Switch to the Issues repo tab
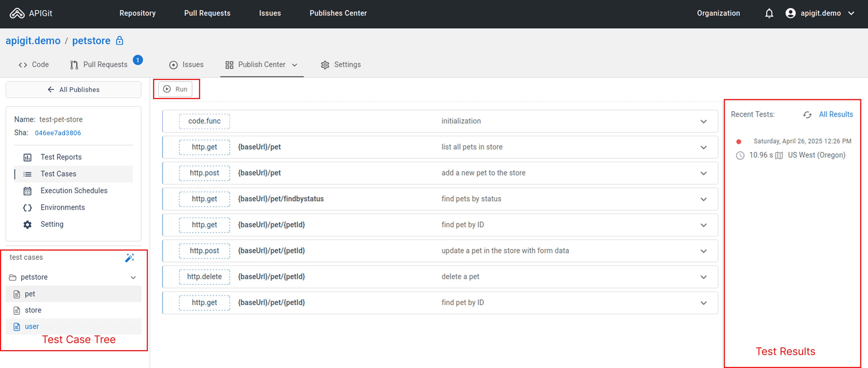 [186, 65]
